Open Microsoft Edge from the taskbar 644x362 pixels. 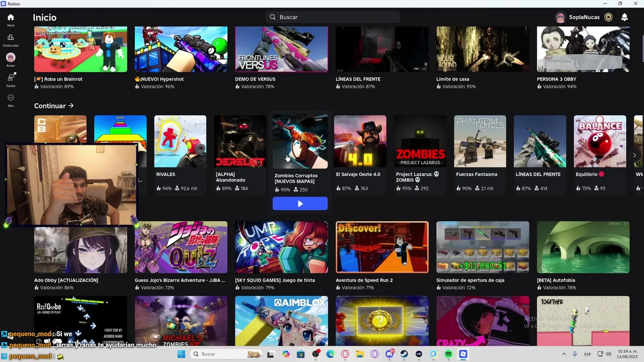click(x=330, y=354)
